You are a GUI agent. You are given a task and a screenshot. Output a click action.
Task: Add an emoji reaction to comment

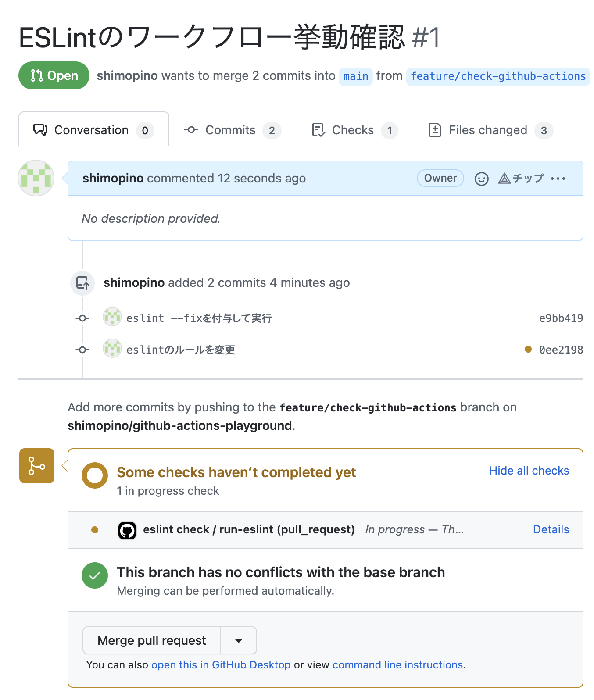[482, 179]
